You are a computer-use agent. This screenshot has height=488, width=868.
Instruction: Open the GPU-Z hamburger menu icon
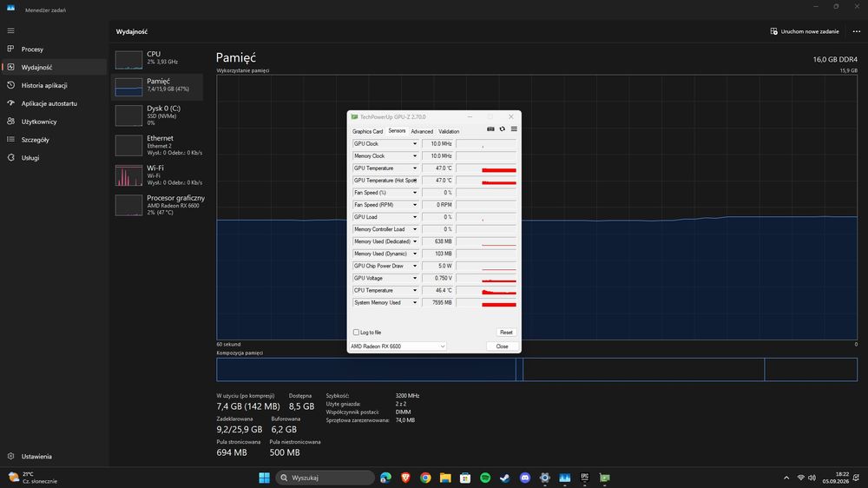point(514,129)
